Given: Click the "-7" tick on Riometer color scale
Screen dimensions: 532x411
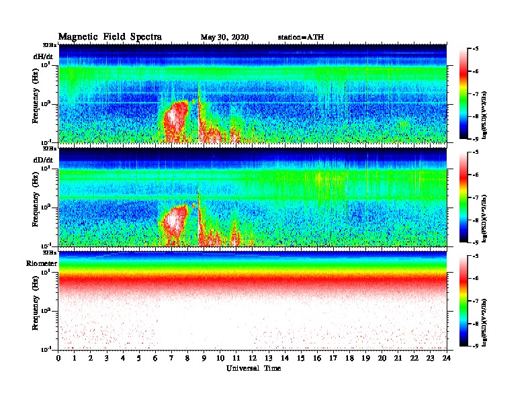Looking at the screenshot, I should [476, 301].
